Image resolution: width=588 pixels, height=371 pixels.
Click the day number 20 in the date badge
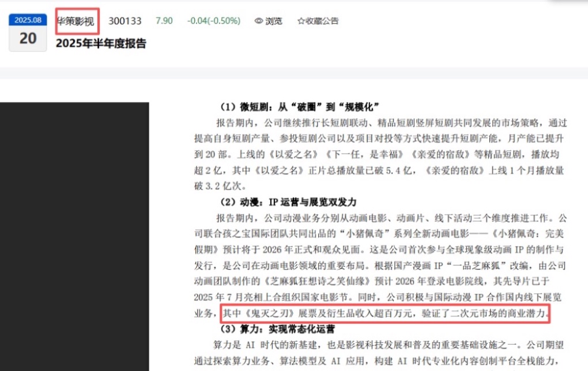tap(28, 38)
